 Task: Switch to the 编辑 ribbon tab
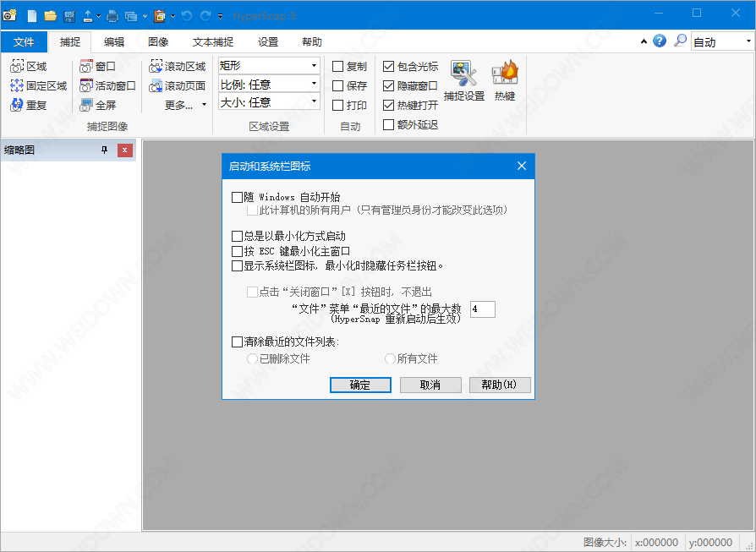coord(114,42)
